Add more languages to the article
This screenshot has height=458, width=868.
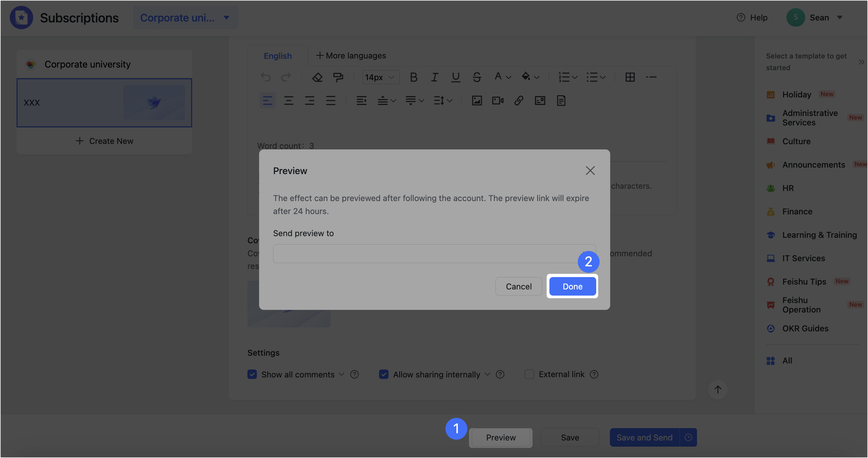pyautogui.click(x=350, y=56)
